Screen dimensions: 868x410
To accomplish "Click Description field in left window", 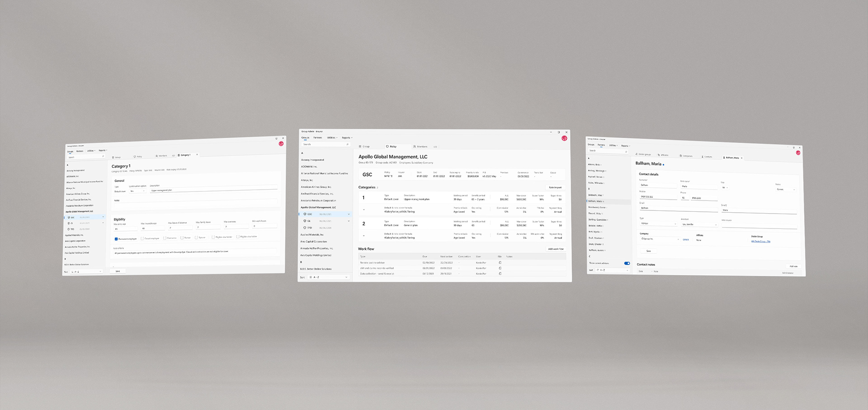I will (x=213, y=189).
